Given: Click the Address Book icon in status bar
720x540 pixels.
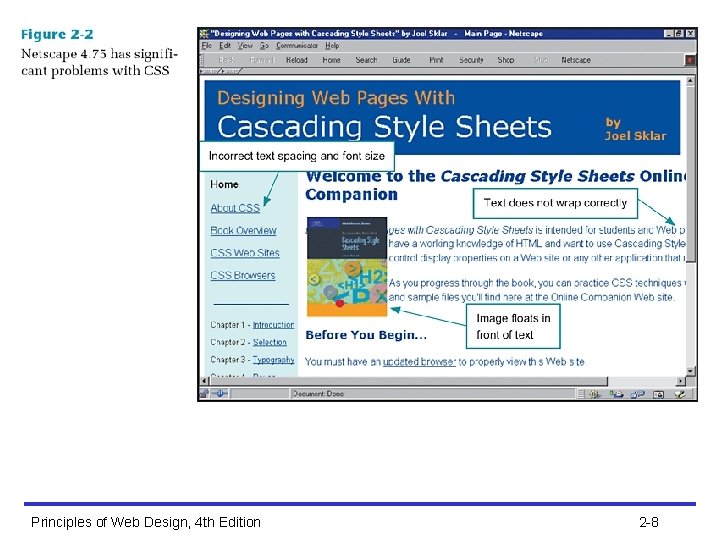Looking at the screenshot, I should [658, 394].
